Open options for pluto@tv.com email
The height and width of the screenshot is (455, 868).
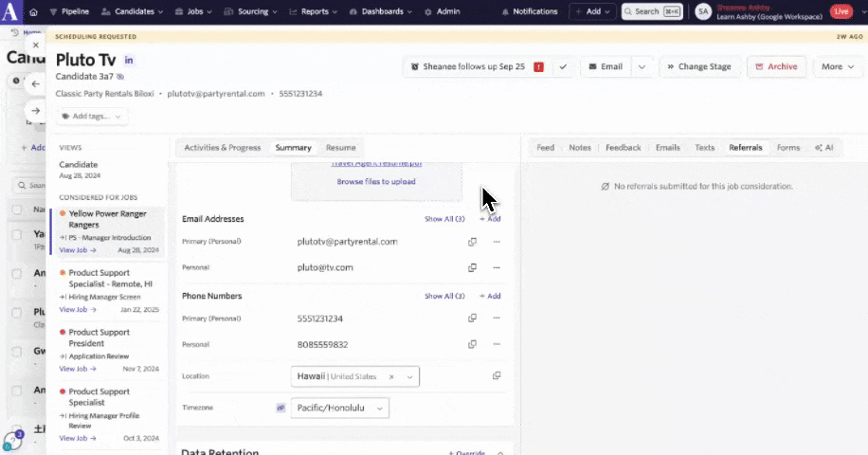497,268
